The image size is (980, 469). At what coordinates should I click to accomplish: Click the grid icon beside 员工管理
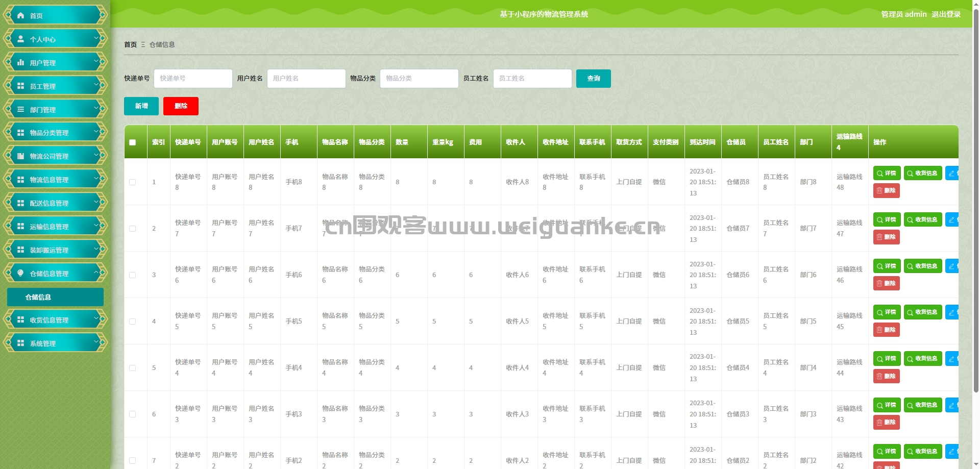20,86
